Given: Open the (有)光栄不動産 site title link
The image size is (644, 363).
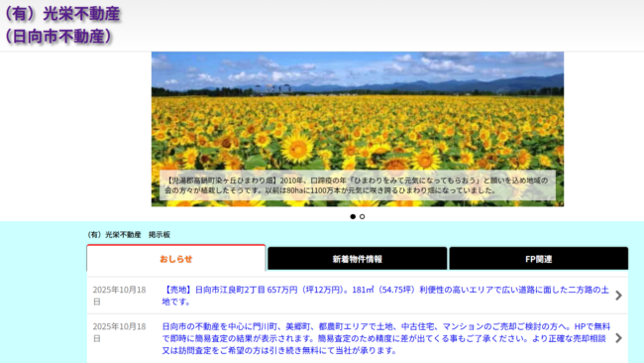Looking at the screenshot, I should click(x=61, y=25).
